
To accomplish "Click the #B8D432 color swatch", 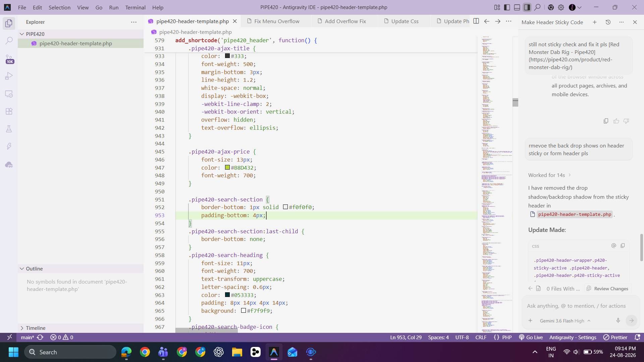I will 227,167.
